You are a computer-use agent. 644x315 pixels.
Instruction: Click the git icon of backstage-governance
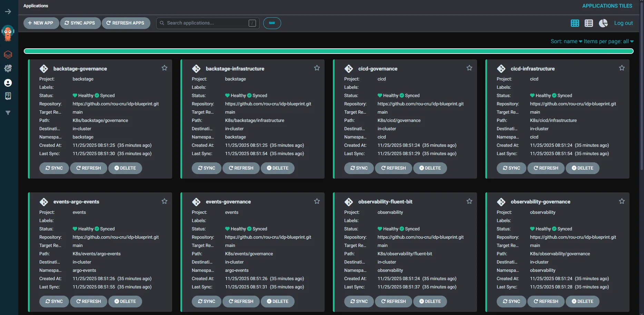click(x=44, y=69)
